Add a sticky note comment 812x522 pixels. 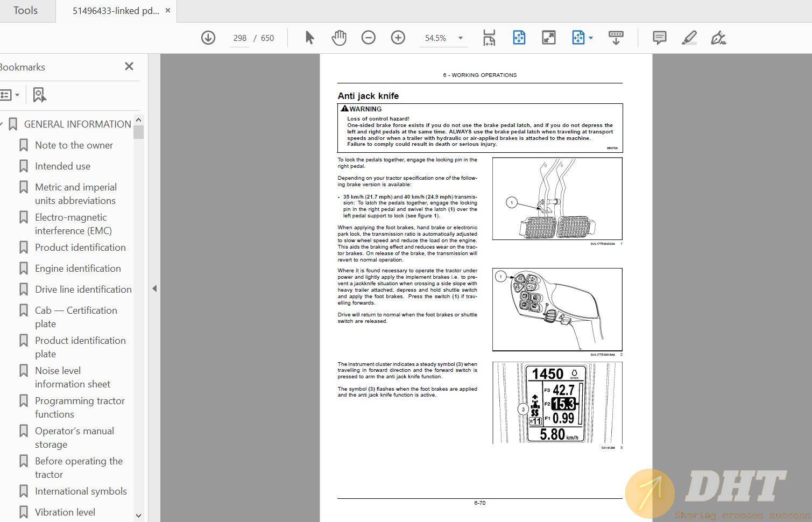click(660, 38)
